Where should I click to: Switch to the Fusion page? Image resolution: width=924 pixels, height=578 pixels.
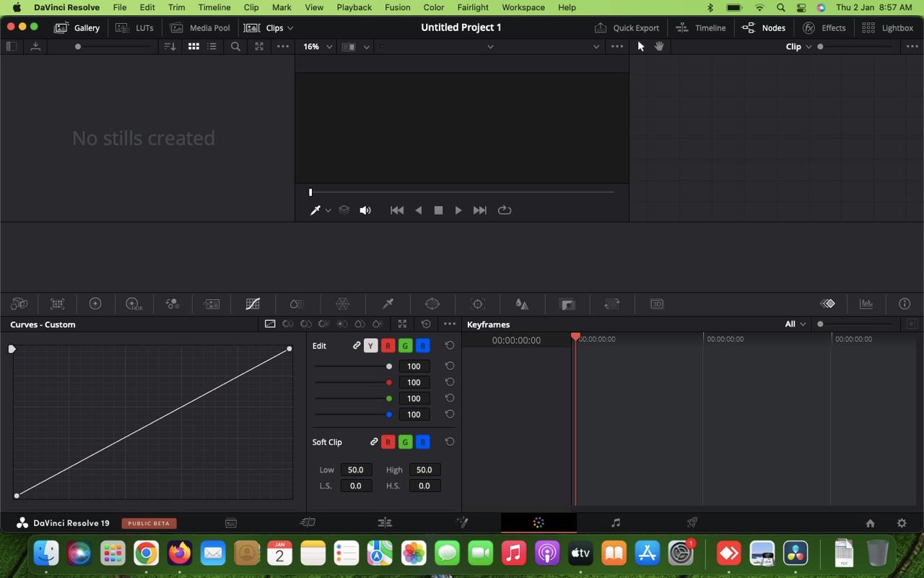(x=462, y=522)
